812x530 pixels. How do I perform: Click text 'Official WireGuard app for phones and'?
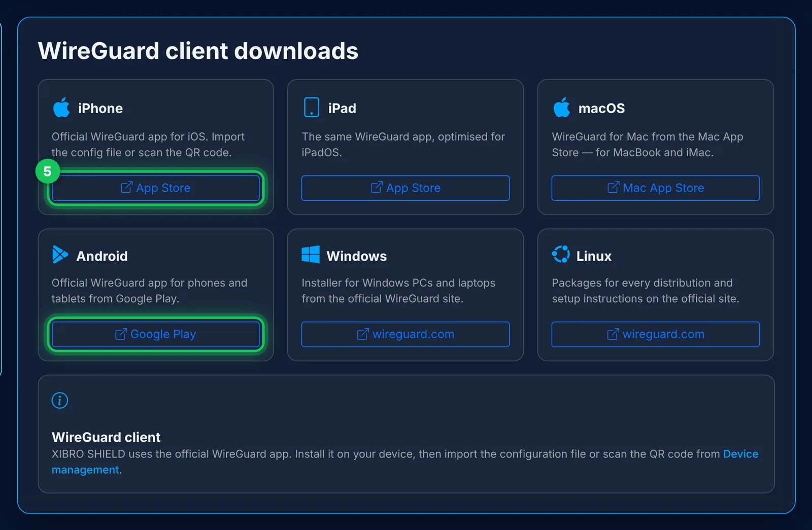150,283
